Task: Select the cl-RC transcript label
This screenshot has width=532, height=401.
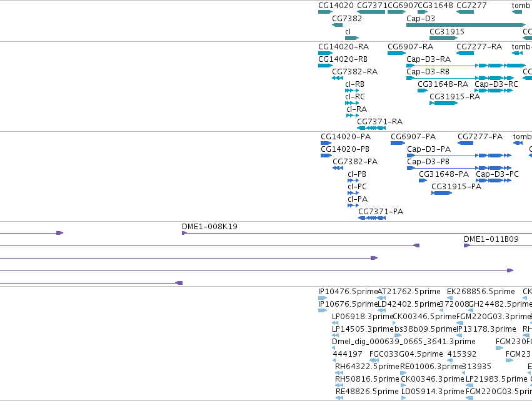Action: (x=355, y=97)
